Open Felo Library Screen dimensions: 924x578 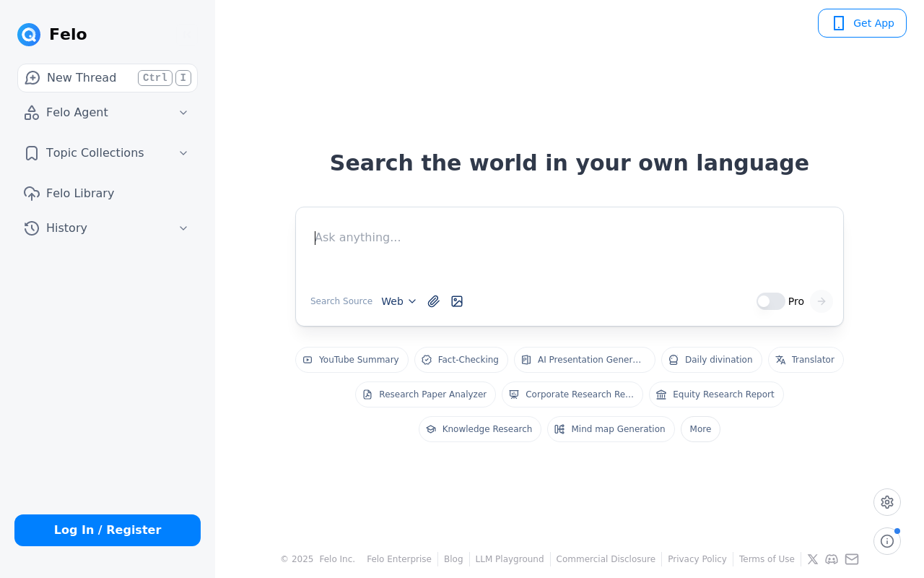(108, 194)
